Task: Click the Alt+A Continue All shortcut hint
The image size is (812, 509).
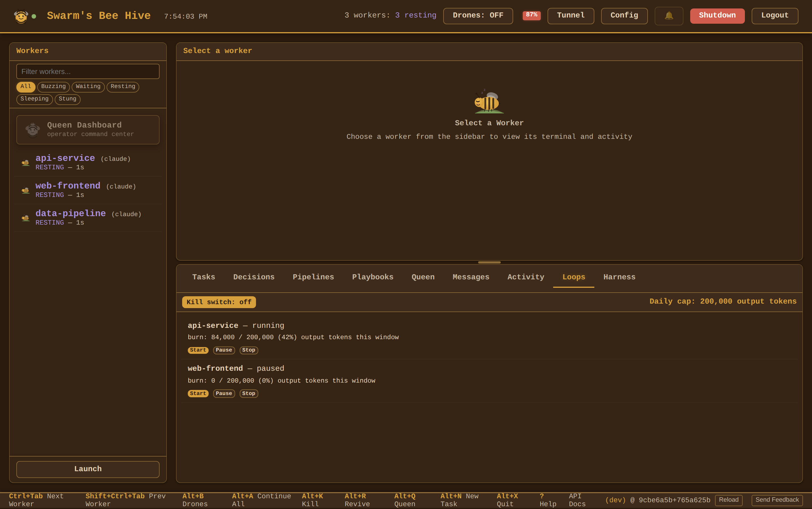Action: (x=261, y=500)
